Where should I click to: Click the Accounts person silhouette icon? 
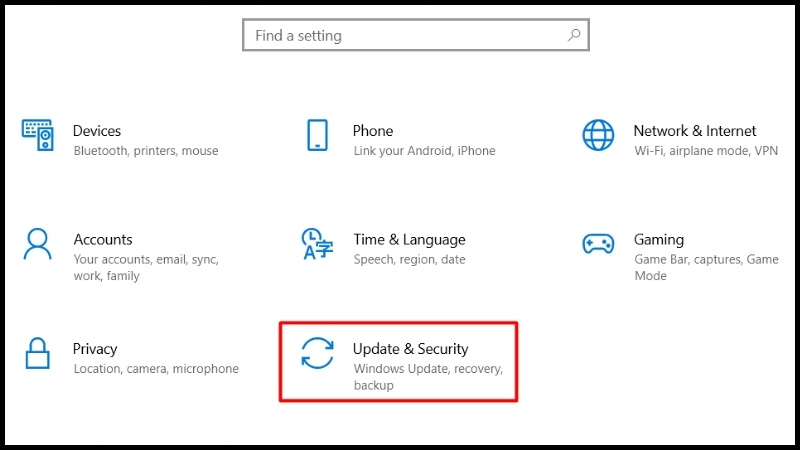point(37,244)
